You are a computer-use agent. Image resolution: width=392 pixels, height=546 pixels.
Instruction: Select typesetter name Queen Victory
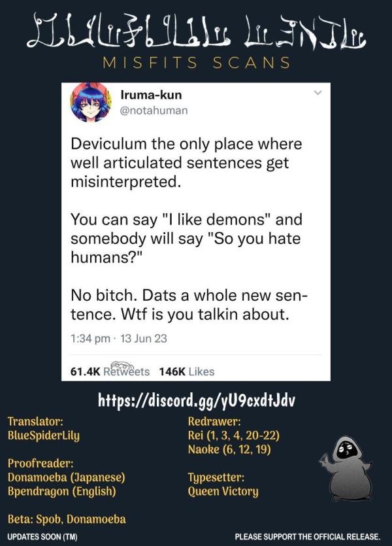coord(223,491)
